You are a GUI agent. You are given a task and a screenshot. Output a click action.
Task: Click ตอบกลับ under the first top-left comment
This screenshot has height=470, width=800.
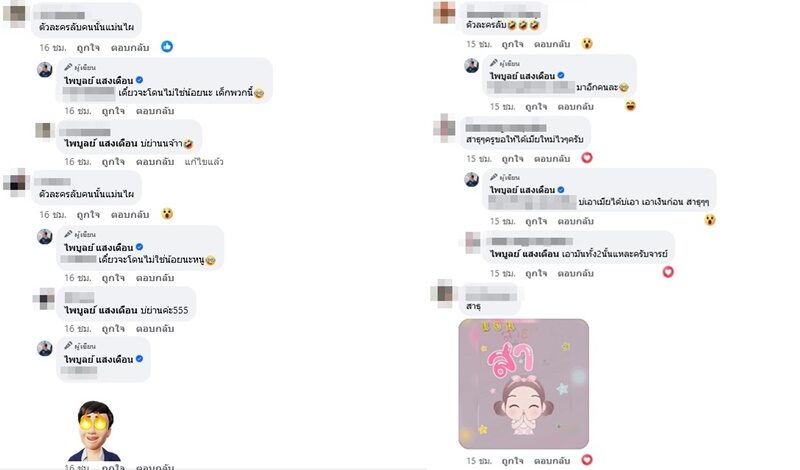[130, 47]
